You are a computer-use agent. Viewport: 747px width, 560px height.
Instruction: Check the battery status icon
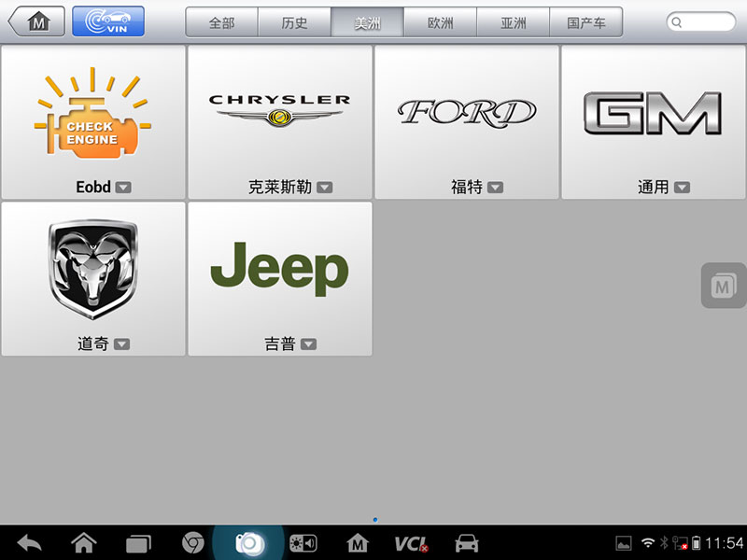pos(696,543)
